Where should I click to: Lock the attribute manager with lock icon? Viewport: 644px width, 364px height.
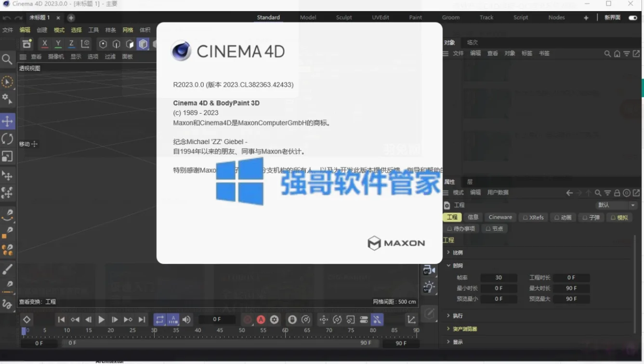click(x=617, y=193)
